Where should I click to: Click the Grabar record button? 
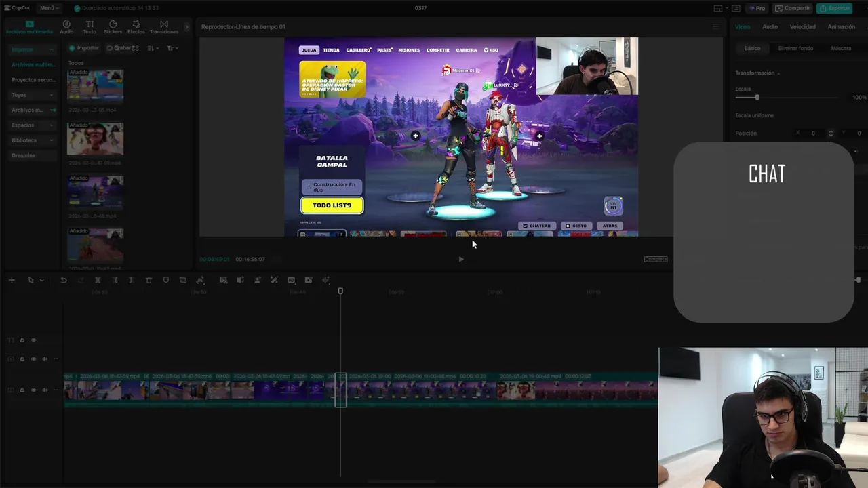(119, 48)
